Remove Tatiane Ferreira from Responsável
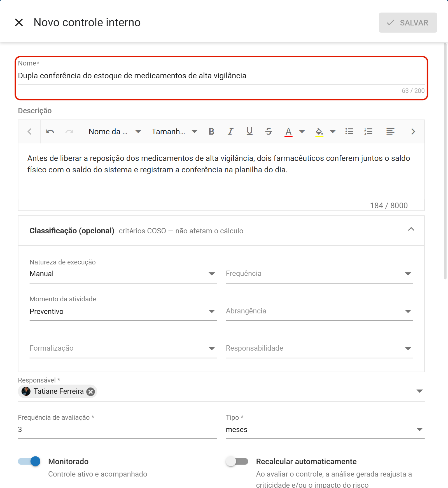 click(90, 392)
